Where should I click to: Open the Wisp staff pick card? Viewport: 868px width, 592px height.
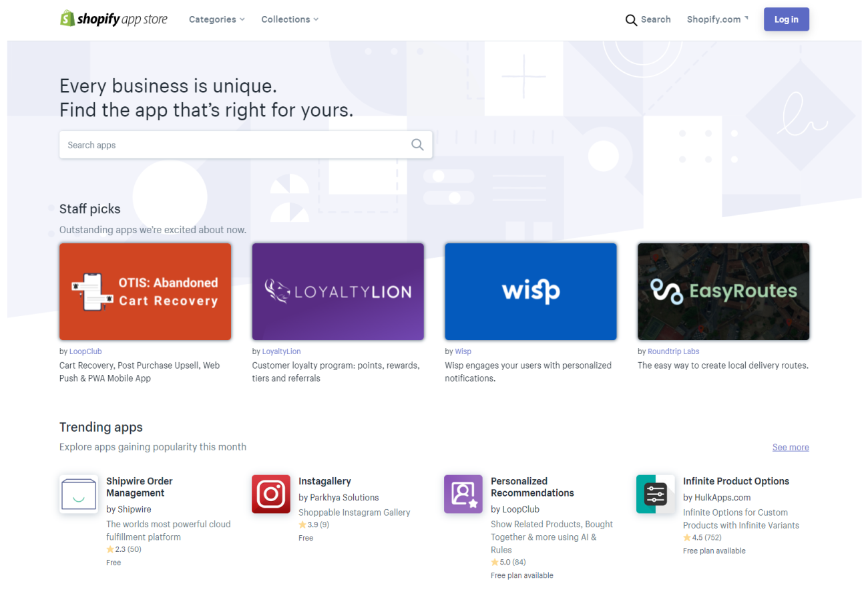coord(531,291)
